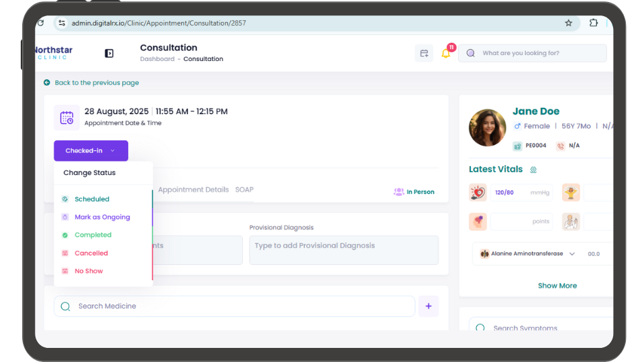Reload the page with browser refresh icon
The width and height of the screenshot is (644, 362).
(41, 23)
